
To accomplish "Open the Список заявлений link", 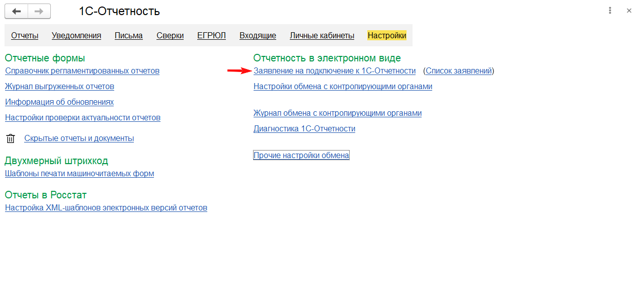I will tap(459, 71).
